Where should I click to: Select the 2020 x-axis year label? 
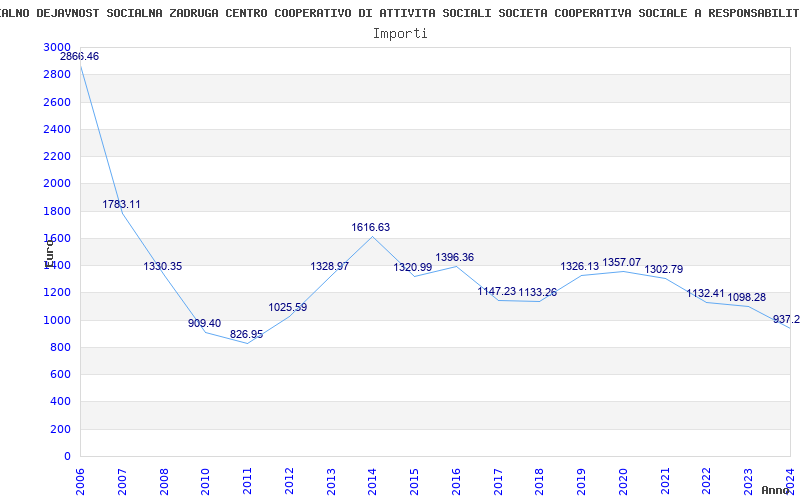[x=623, y=482]
